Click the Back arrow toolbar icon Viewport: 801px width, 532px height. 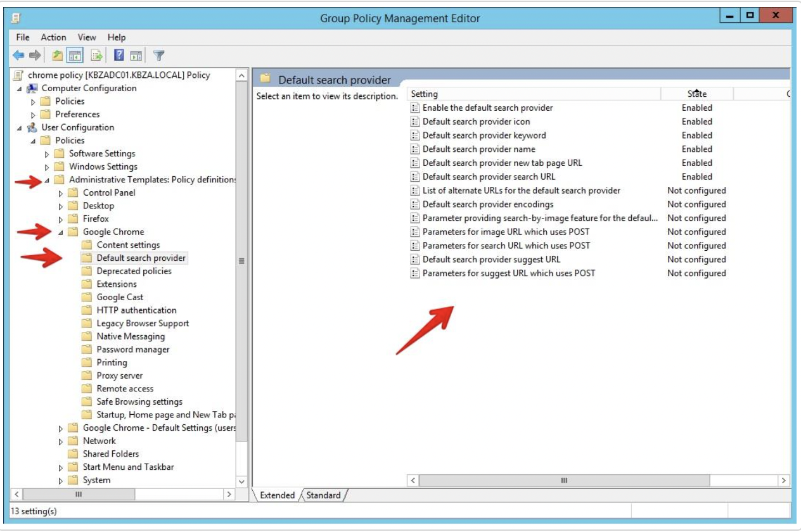point(18,56)
